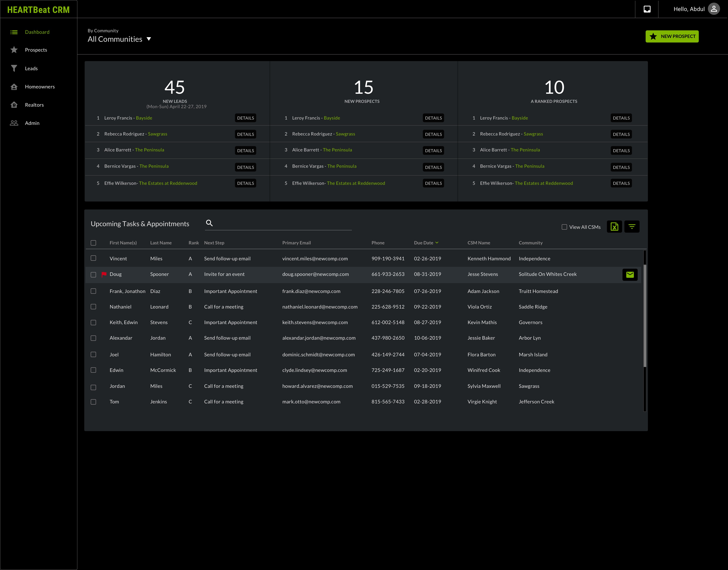
Task: Open the user profile avatar icon
Action: tap(714, 9)
